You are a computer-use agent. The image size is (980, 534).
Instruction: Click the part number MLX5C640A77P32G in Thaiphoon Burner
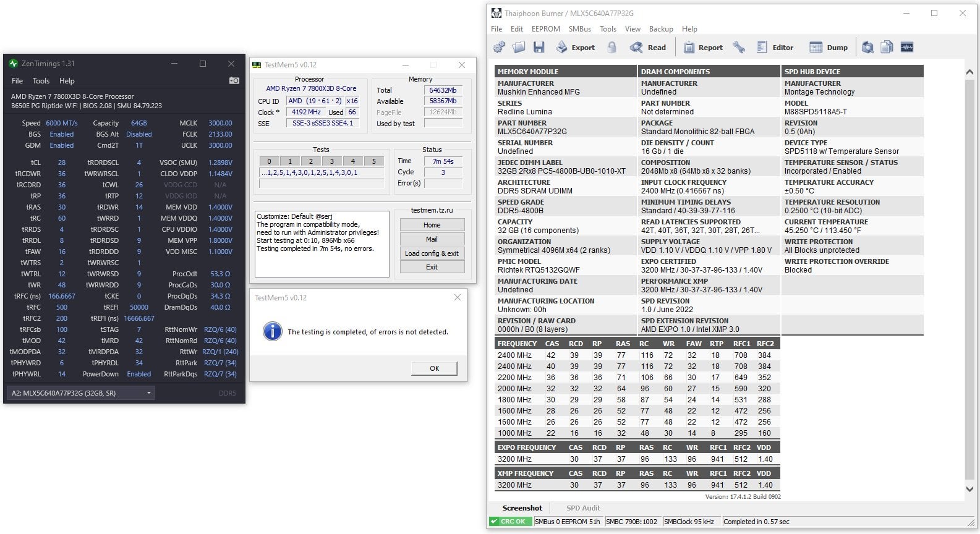click(532, 132)
